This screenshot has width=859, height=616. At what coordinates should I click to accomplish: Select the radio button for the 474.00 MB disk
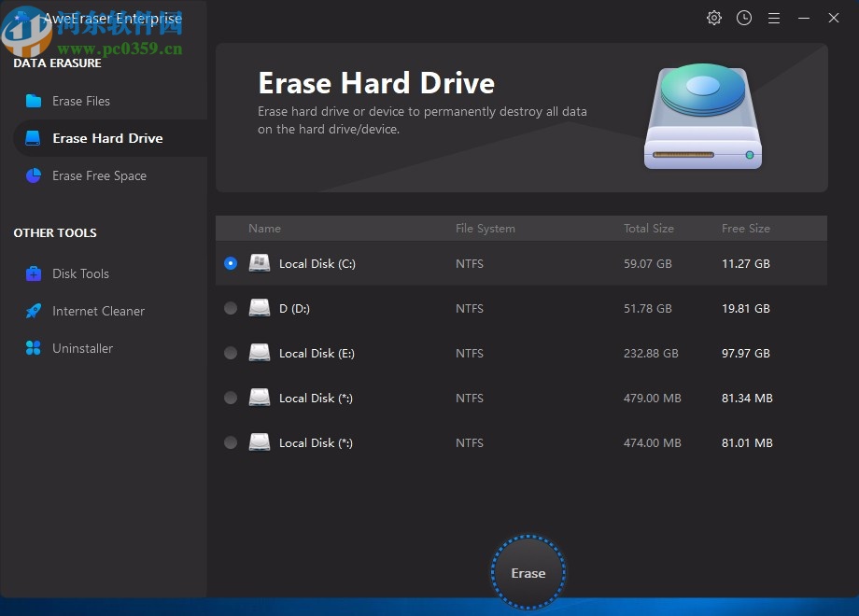click(x=231, y=442)
